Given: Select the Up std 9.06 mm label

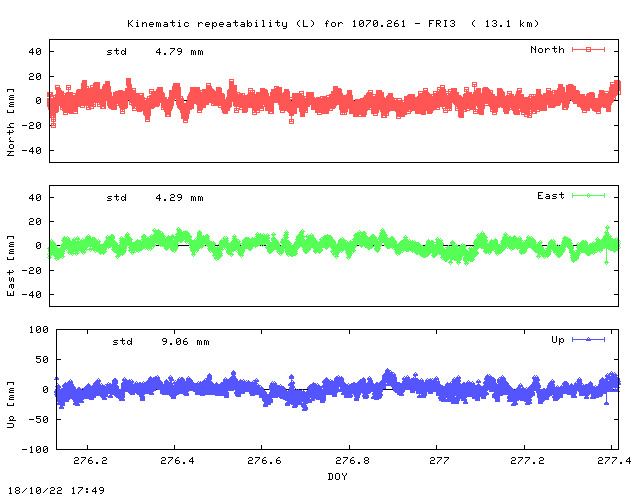Looking at the screenshot, I should (161, 342).
